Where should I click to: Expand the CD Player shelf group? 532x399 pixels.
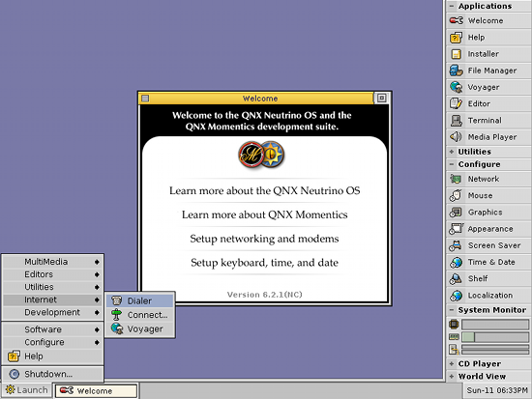[452, 364]
